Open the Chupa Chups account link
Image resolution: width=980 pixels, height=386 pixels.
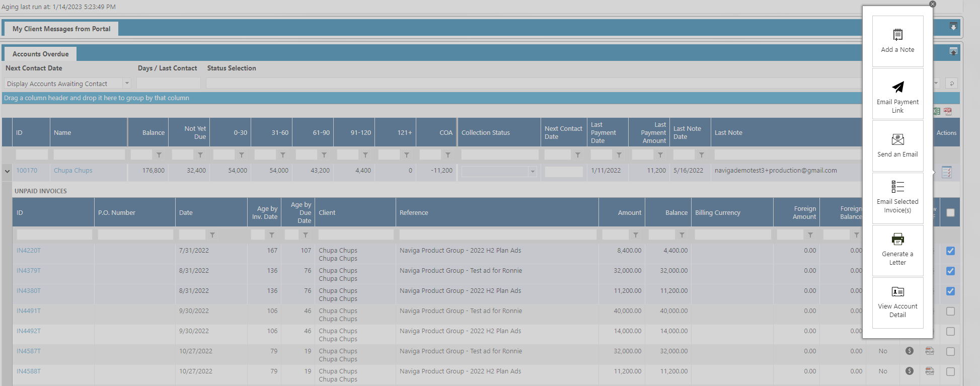tap(73, 171)
